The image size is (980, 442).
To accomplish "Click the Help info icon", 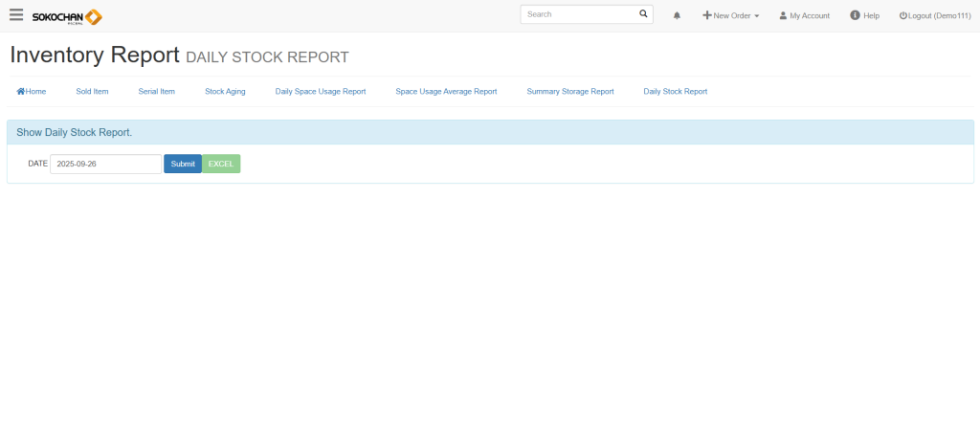I will (x=855, y=15).
